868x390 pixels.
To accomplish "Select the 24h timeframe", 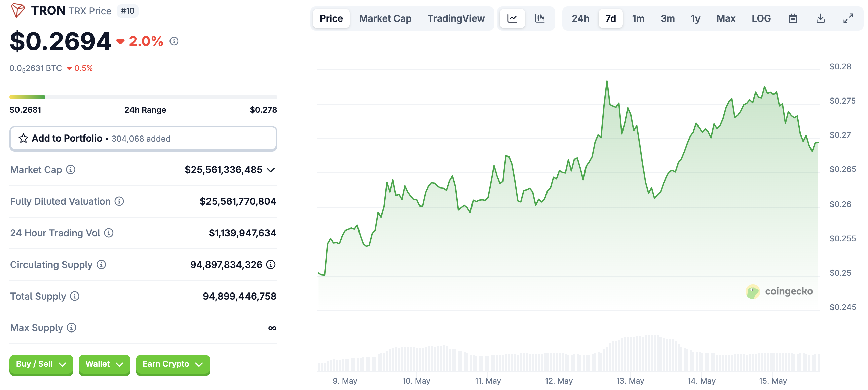I will (580, 18).
